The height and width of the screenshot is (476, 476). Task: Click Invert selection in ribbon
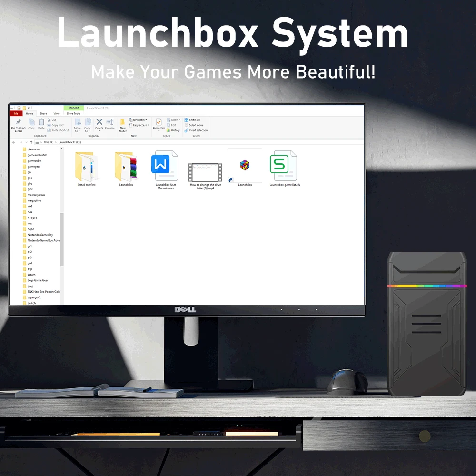(196, 130)
